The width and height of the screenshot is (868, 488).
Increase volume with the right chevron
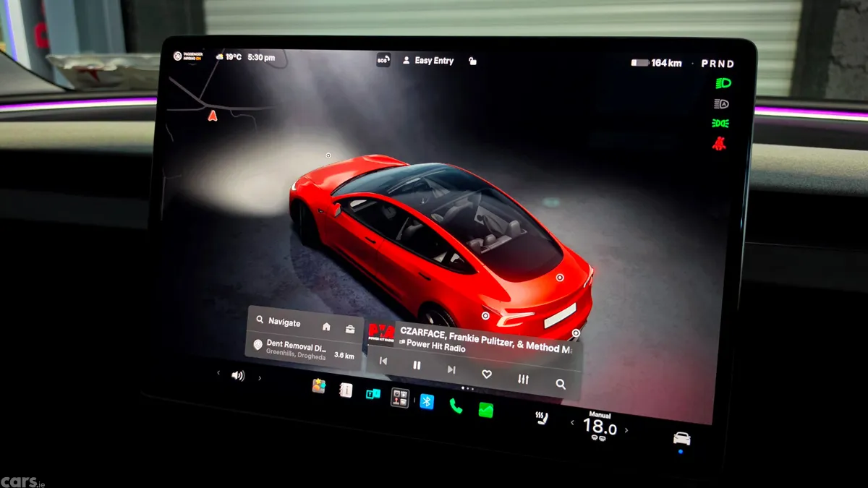click(260, 378)
